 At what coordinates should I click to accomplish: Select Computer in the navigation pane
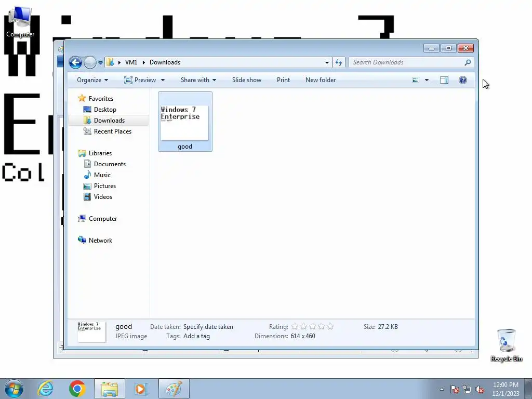tap(103, 219)
